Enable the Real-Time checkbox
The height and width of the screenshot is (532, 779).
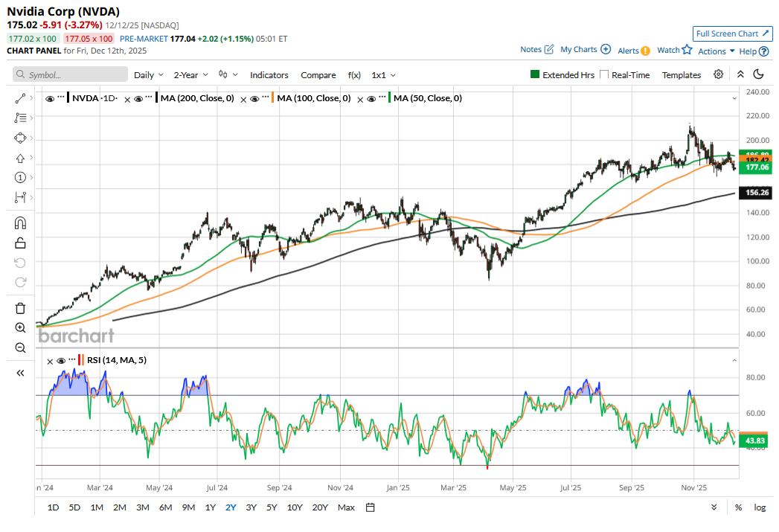pyautogui.click(x=604, y=74)
